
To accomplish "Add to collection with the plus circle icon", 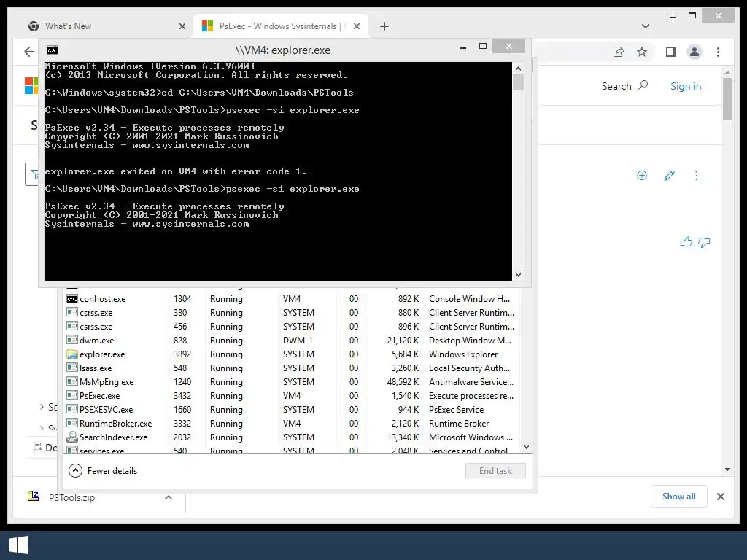I will [642, 175].
